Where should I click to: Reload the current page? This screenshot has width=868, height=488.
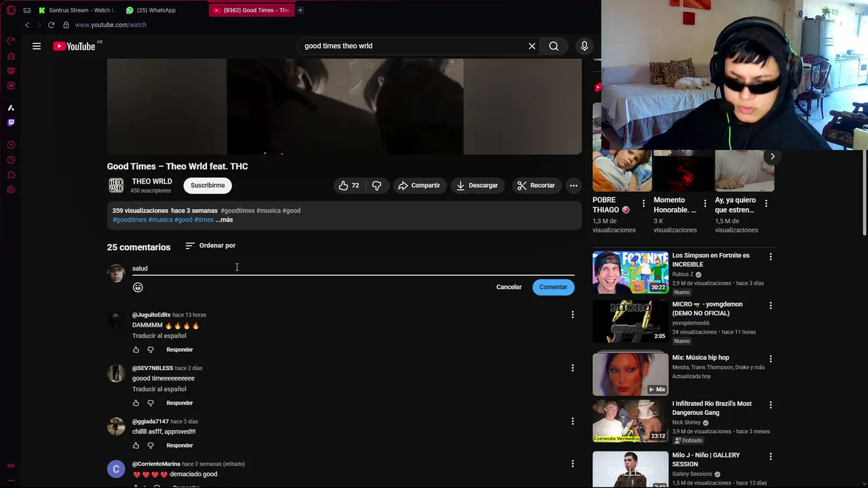pos(51,25)
